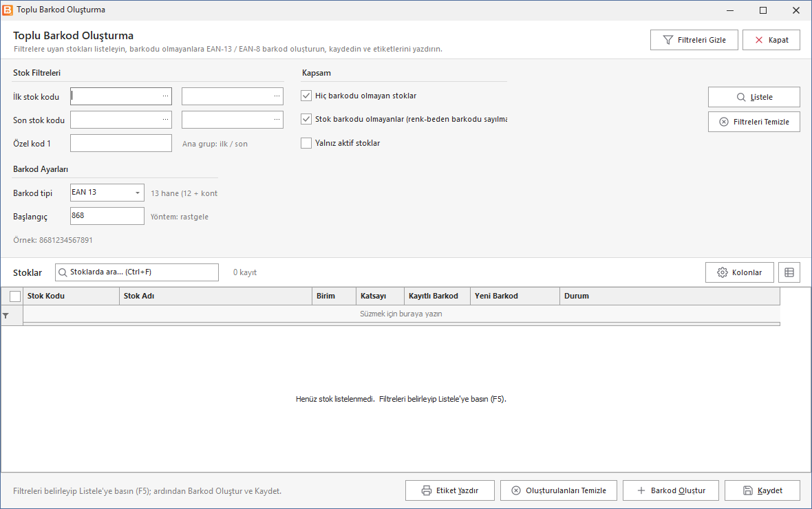Enable 'Yalnız aktif stoklar' checkbox
The image size is (812, 509).
coord(306,143)
